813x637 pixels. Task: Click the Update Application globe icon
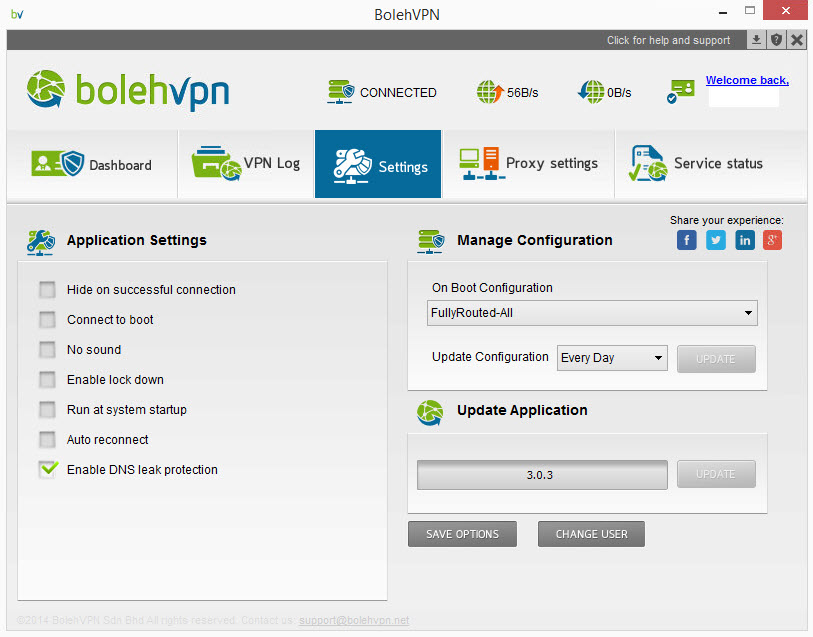click(430, 413)
